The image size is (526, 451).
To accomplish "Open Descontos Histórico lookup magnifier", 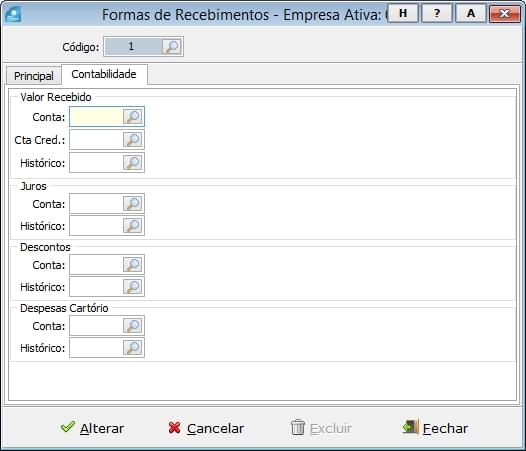I will click(x=133, y=287).
